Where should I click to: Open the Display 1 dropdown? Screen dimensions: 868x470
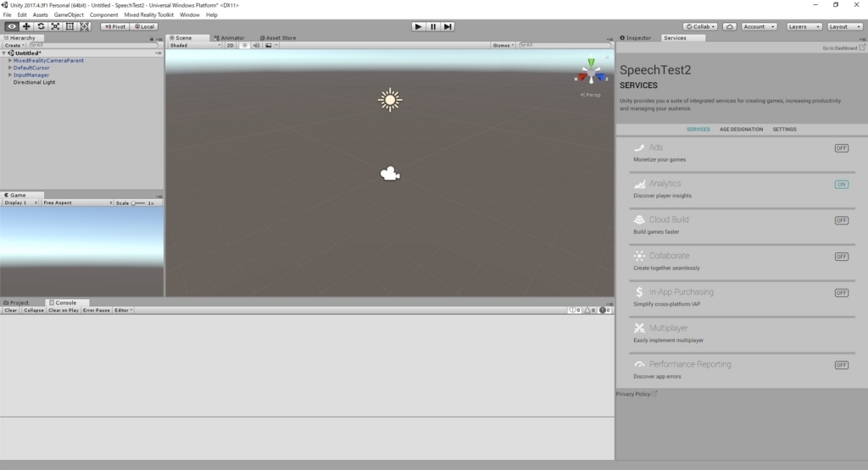click(x=20, y=203)
